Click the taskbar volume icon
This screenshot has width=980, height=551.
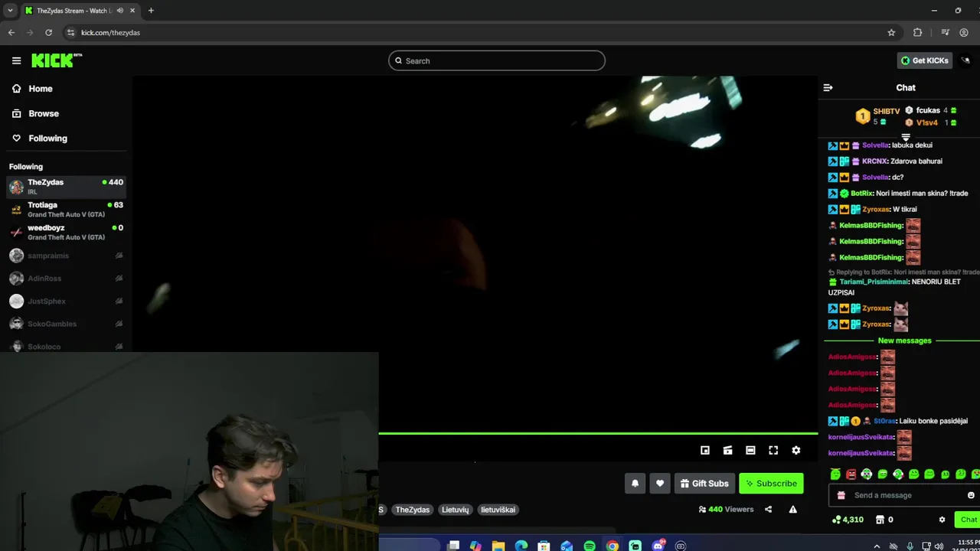(x=939, y=546)
